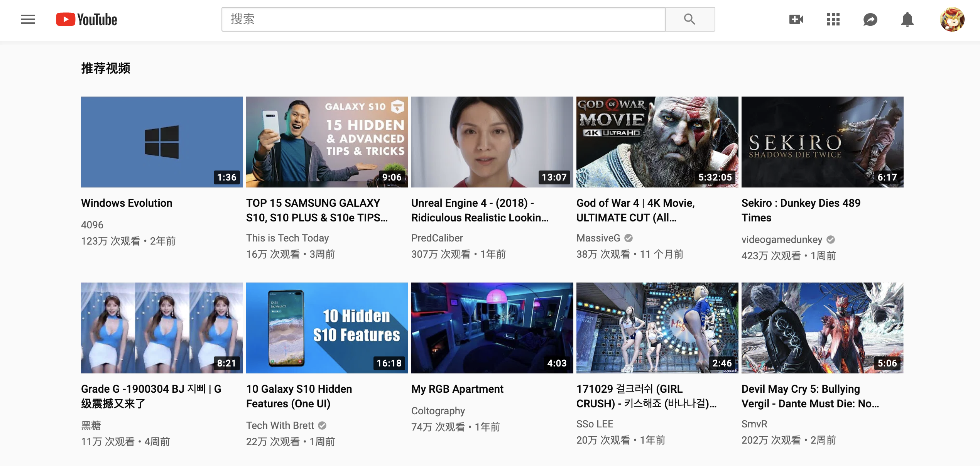Open My RGB Apartment video title

coord(457,389)
